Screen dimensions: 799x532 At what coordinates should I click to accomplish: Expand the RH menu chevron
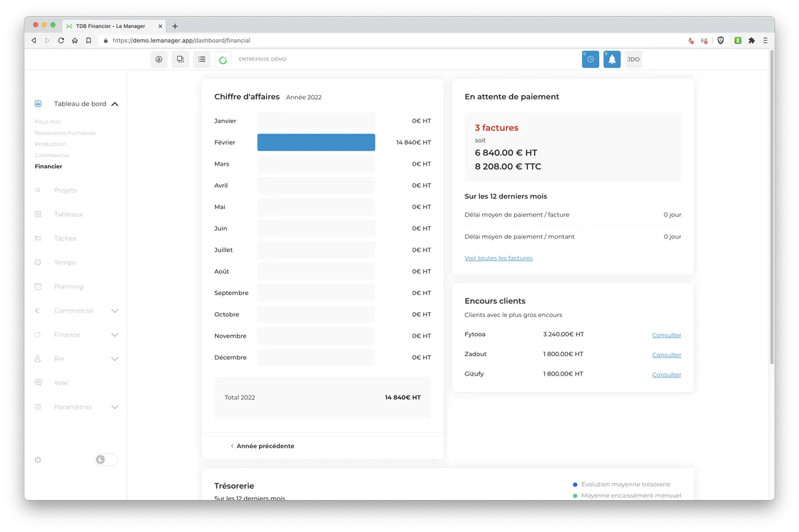[x=115, y=359]
